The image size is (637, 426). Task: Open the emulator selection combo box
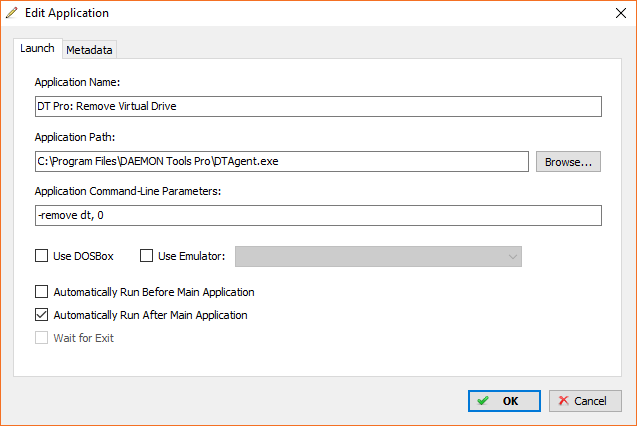pos(378,257)
